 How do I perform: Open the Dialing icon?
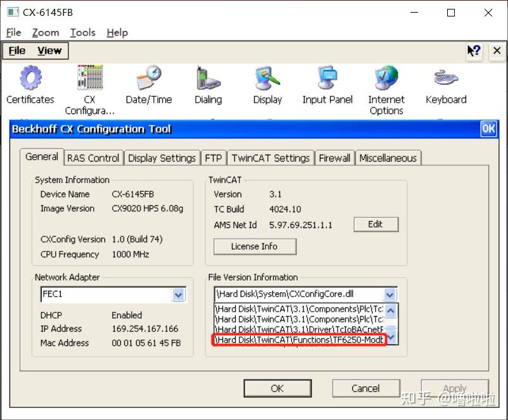(x=208, y=85)
